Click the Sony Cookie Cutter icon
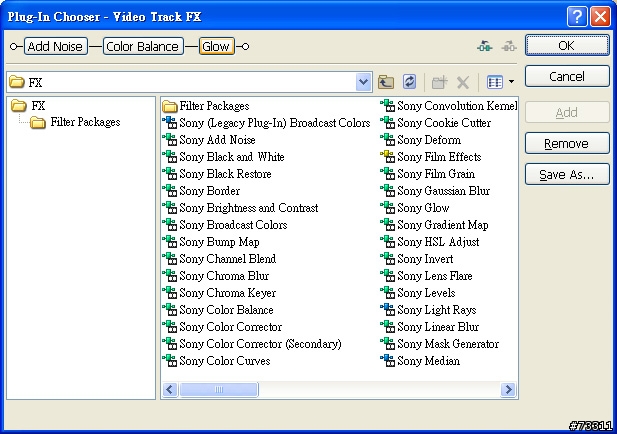Image resolution: width=617 pixels, height=434 pixels. (x=388, y=123)
